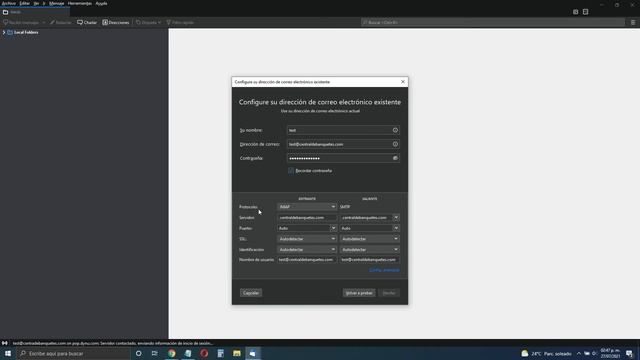Select the Inicio tab
This screenshot has height=360, width=640.
pos(35,12)
